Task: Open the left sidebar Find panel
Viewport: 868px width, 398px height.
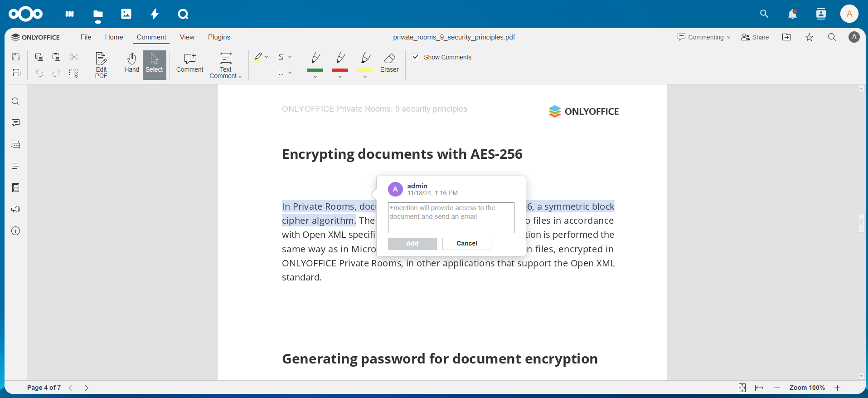Action: [x=16, y=102]
